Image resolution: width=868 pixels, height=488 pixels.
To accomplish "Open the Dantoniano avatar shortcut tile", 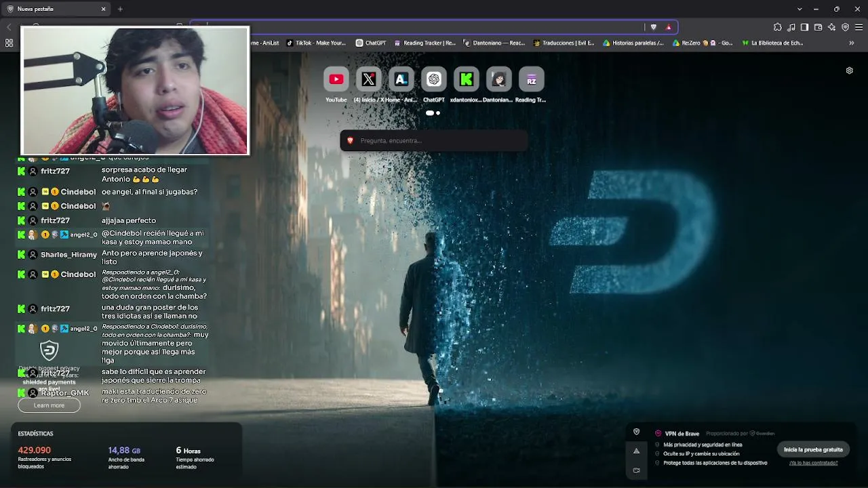I will click(498, 79).
